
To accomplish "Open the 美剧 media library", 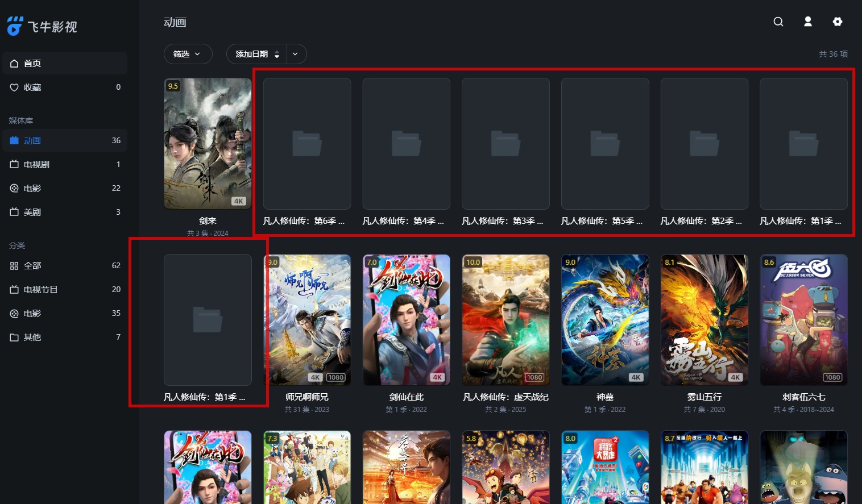I will 65,212.
